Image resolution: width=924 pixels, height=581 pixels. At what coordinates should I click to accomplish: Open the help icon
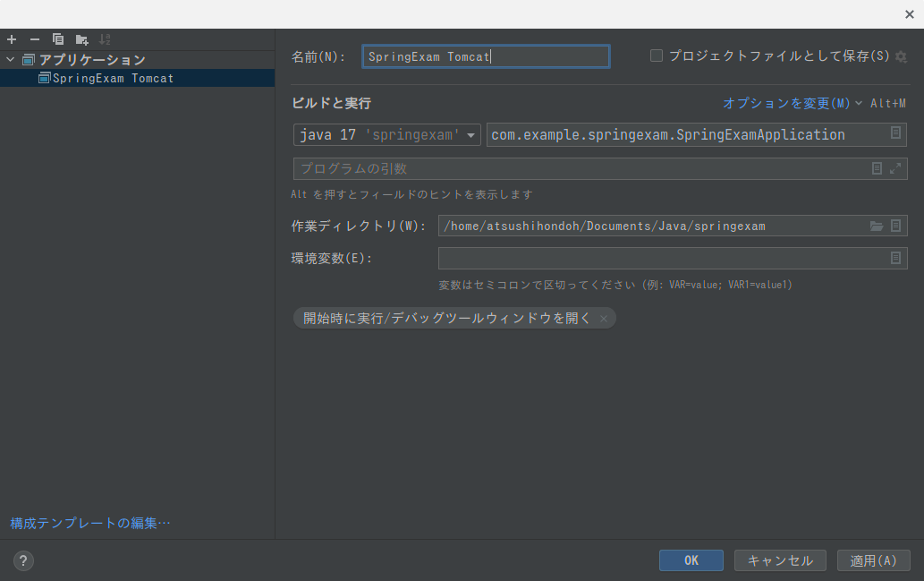tap(22, 560)
